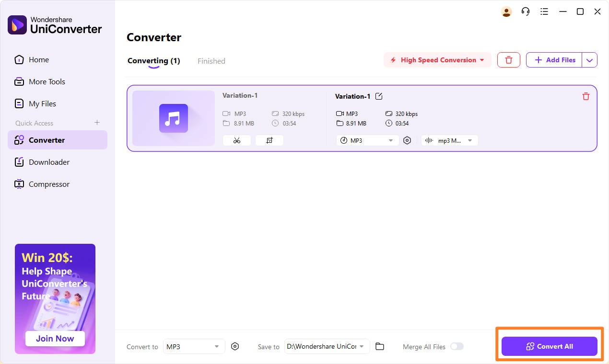
Task: Open the crop tool for Variation-1
Action: pos(269,140)
